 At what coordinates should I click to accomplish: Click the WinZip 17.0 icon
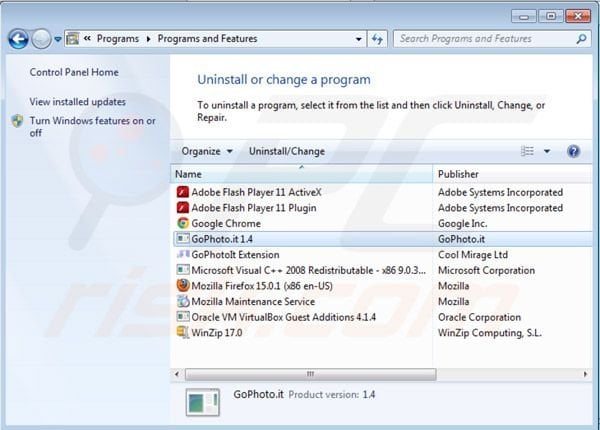[183, 332]
